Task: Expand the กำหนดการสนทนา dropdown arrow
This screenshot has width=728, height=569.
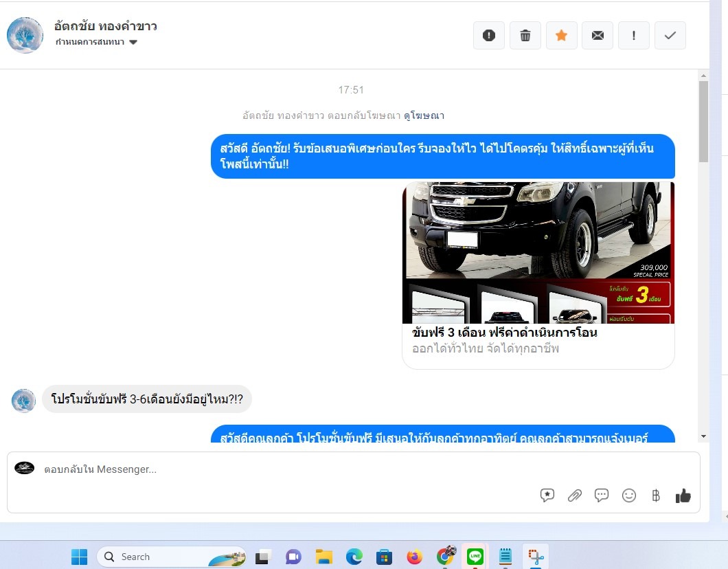Action: (x=133, y=42)
